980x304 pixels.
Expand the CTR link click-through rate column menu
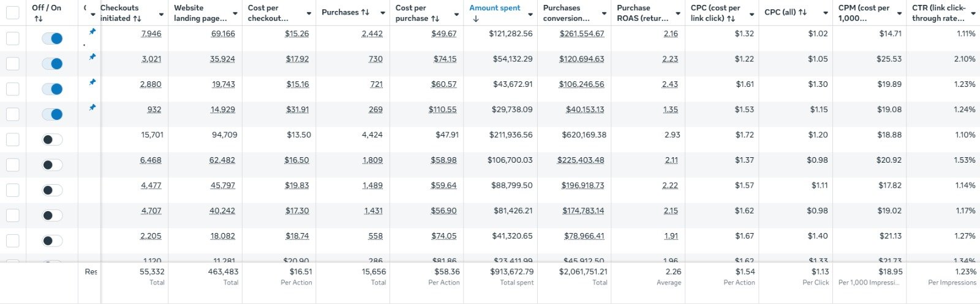coord(973,13)
